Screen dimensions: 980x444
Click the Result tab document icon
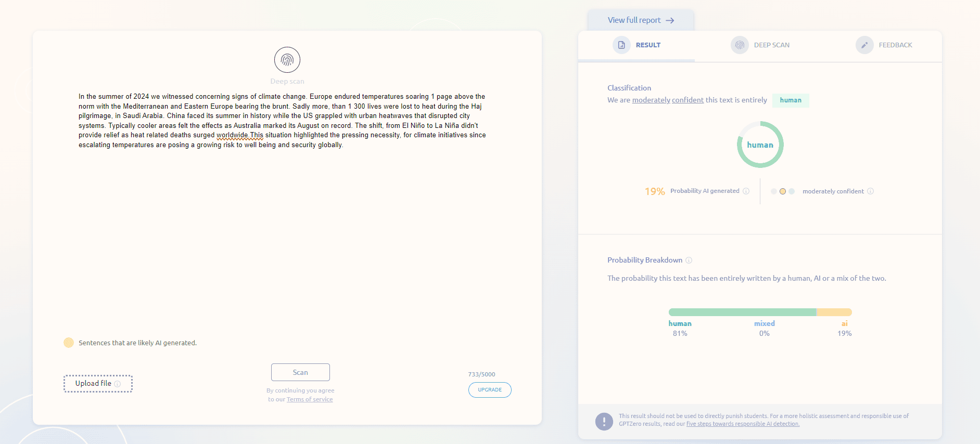point(621,45)
